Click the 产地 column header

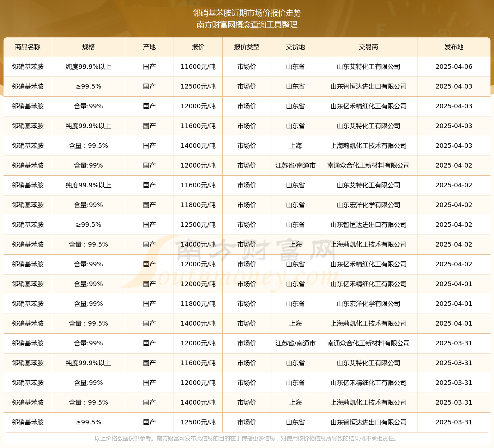(149, 47)
